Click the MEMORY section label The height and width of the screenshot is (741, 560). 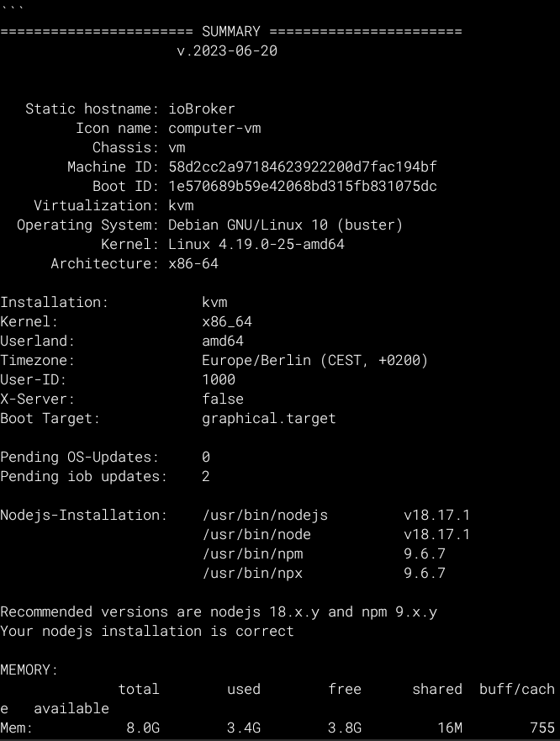coord(29,670)
